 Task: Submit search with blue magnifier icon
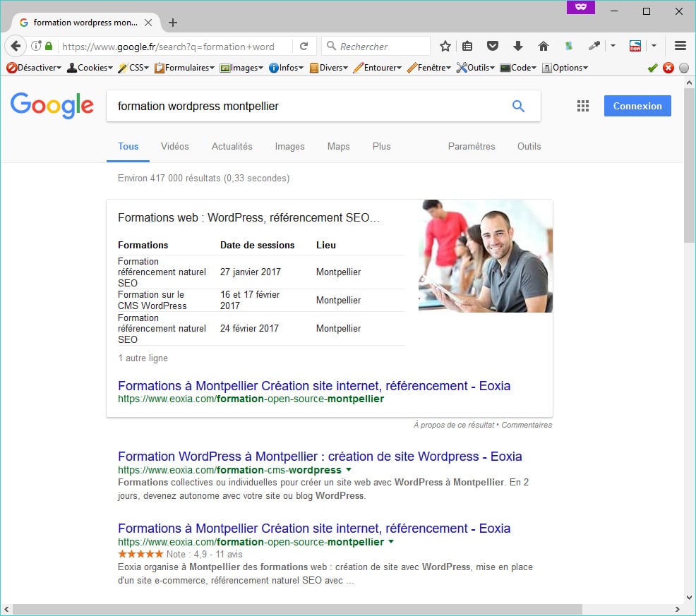click(518, 106)
